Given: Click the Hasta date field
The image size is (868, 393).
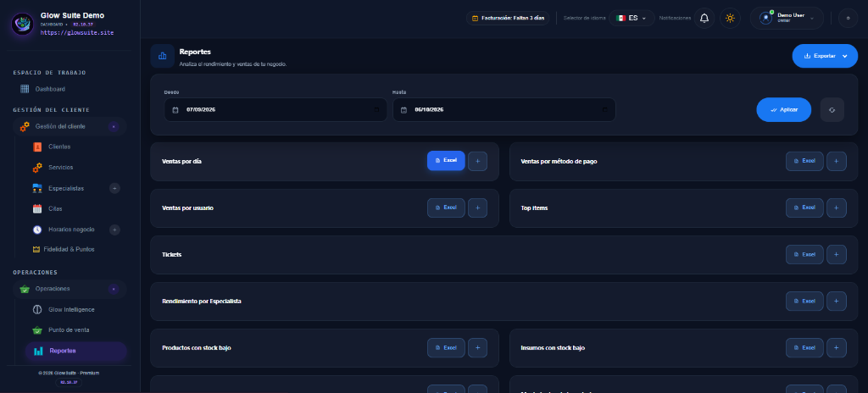Looking at the screenshot, I should tap(504, 109).
